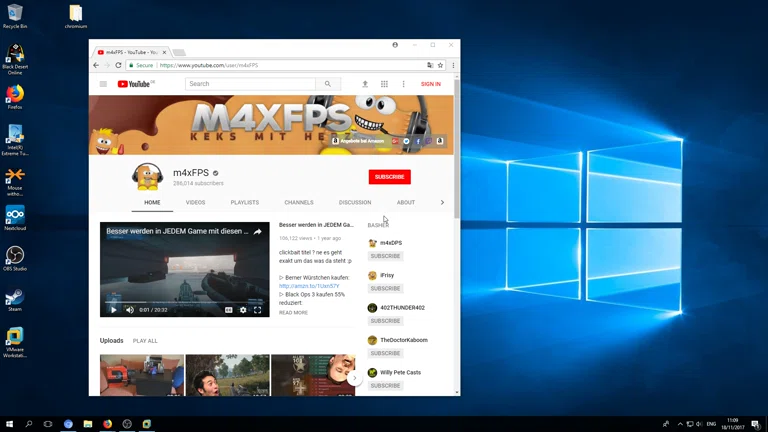The height and width of the screenshot is (432, 768).
Task: Open the YouTube apps grid icon
Action: tap(384, 84)
